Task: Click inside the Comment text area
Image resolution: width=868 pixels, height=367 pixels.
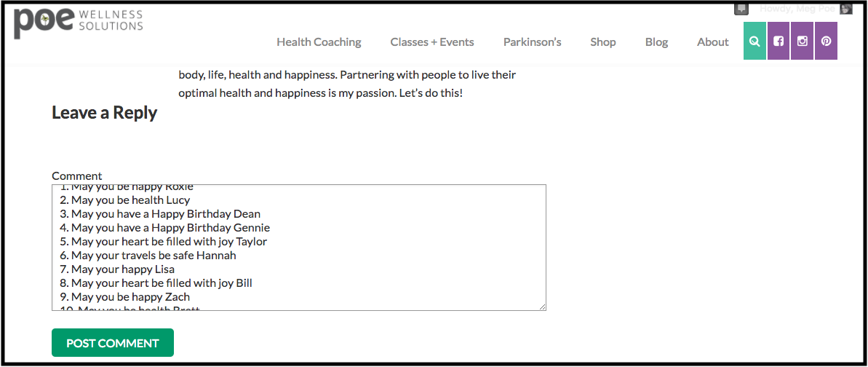Action: tap(299, 248)
